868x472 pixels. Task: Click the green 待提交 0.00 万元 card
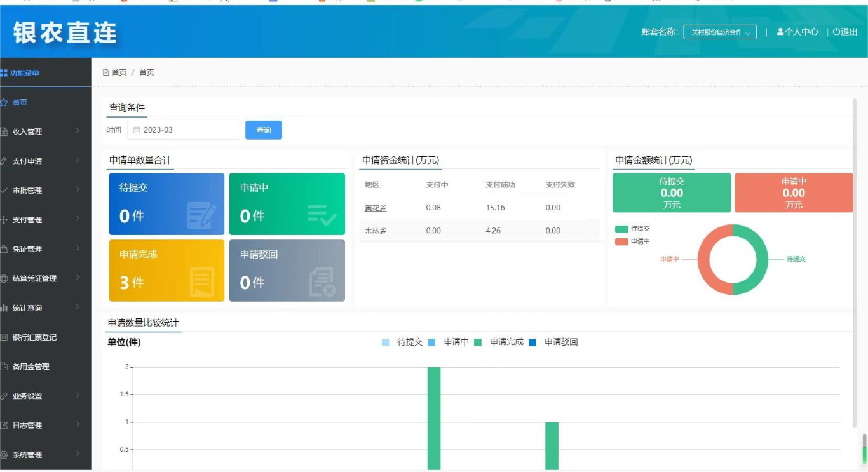[x=672, y=192]
